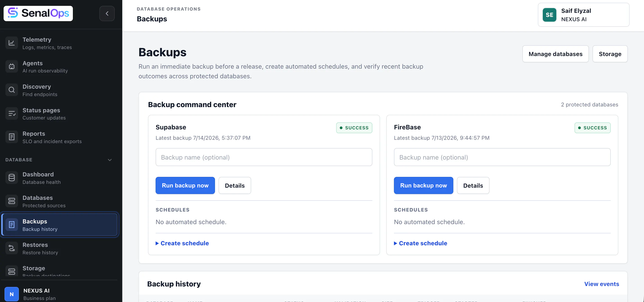Image resolution: width=644 pixels, height=302 pixels.
Task: Click the Restores route icon
Action: (x=11, y=248)
